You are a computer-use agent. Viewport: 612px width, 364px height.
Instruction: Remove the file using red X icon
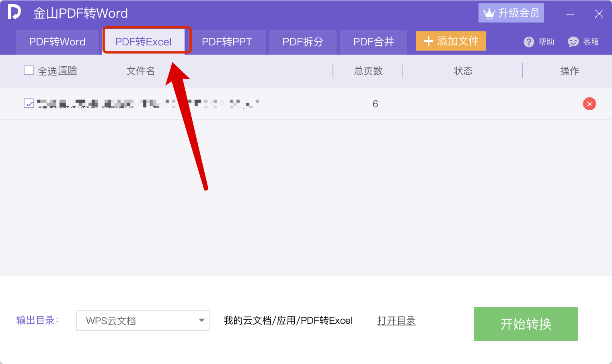pyautogui.click(x=589, y=104)
